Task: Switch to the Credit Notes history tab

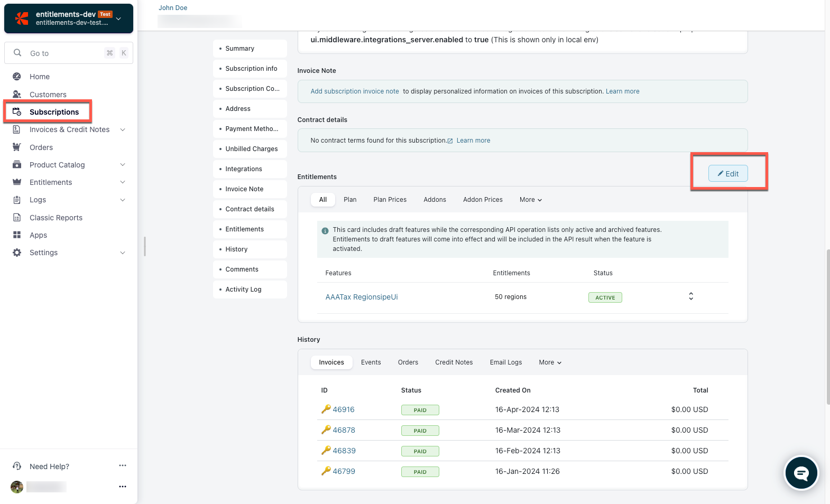Action: click(454, 362)
